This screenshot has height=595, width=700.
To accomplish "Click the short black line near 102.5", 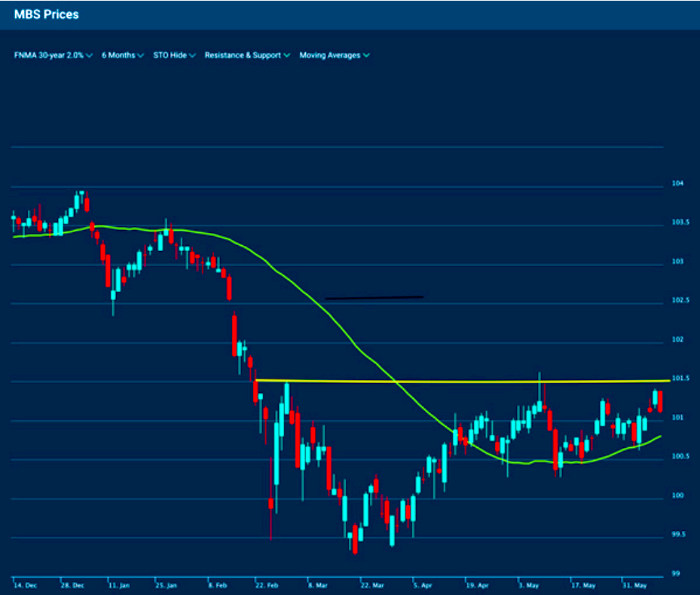I will (x=374, y=298).
